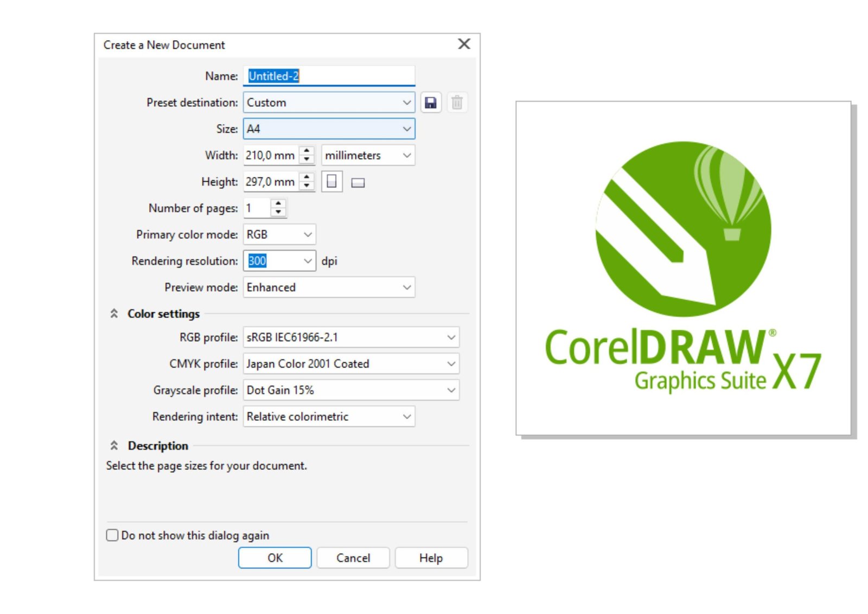The image size is (868, 614).
Task: Open Help from the dialog
Action: click(x=431, y=558)
